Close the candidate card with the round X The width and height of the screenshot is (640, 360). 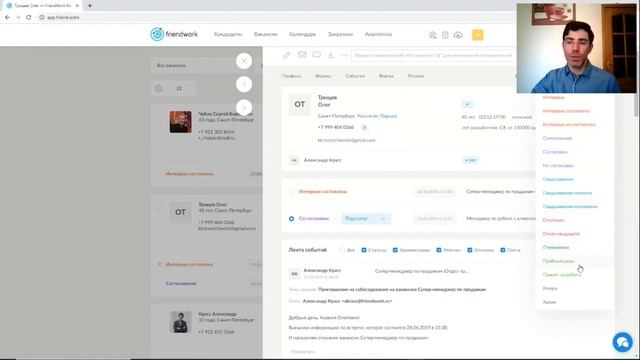(244, 61)
